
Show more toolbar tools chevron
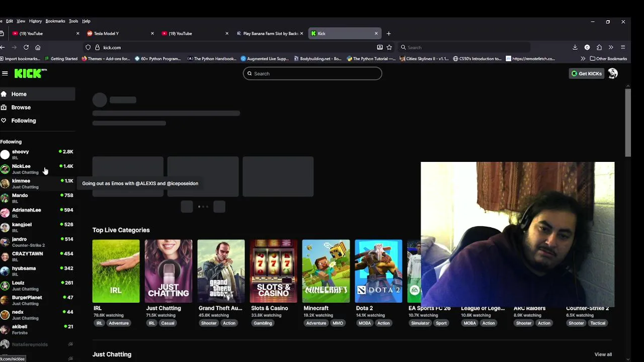[611, 47]
